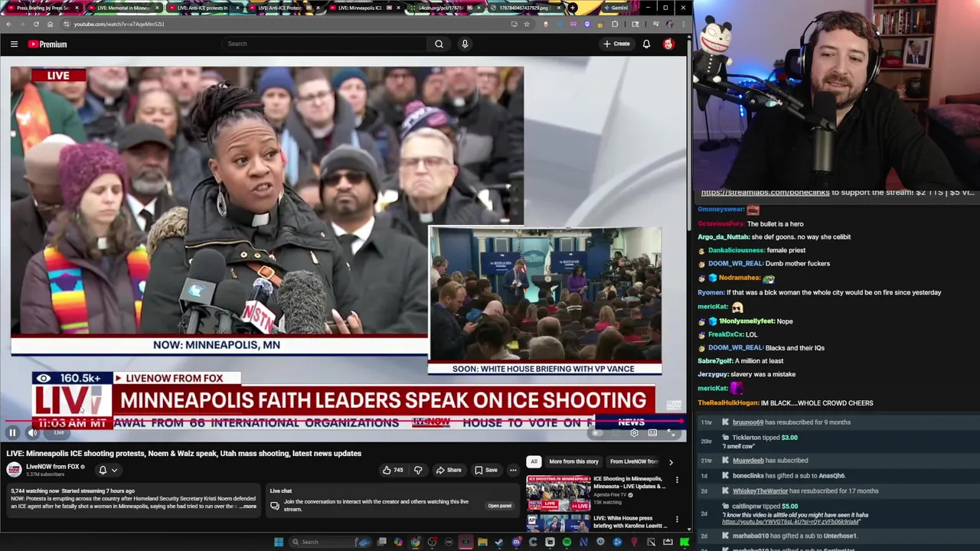The height and width of the screenshot is (551, 980).
Task: Jump to live with the Live badge
Action: (x=59, y=433)
